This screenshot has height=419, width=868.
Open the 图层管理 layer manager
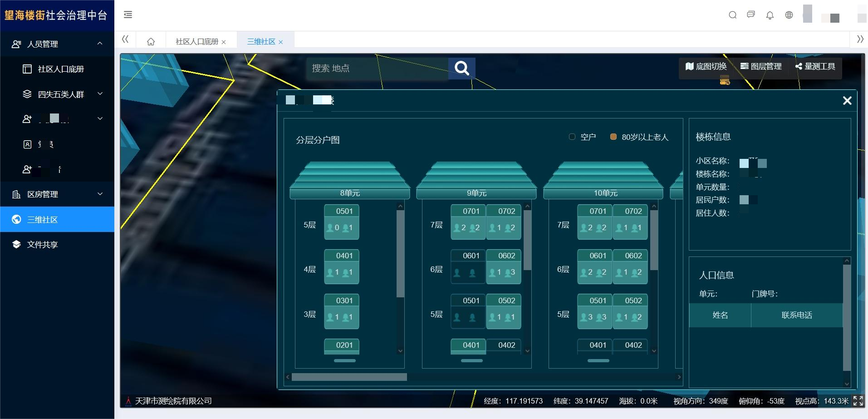(761, 66)
